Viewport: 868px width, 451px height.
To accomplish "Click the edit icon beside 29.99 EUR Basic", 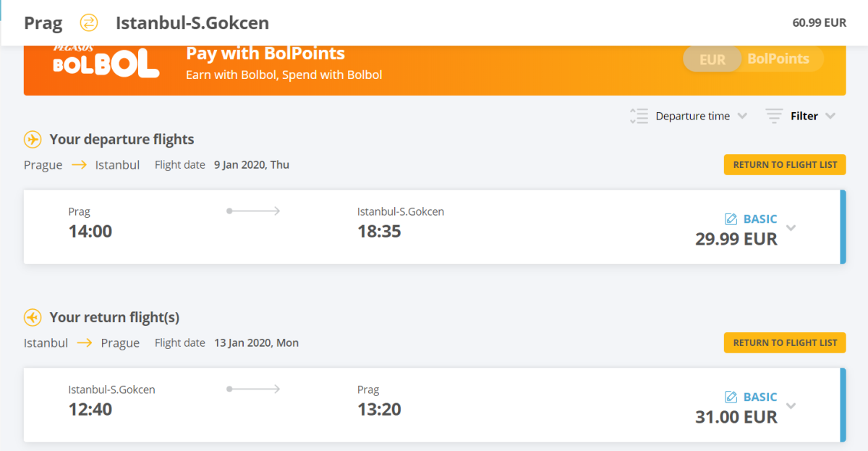I will click(x=731, y=219).
